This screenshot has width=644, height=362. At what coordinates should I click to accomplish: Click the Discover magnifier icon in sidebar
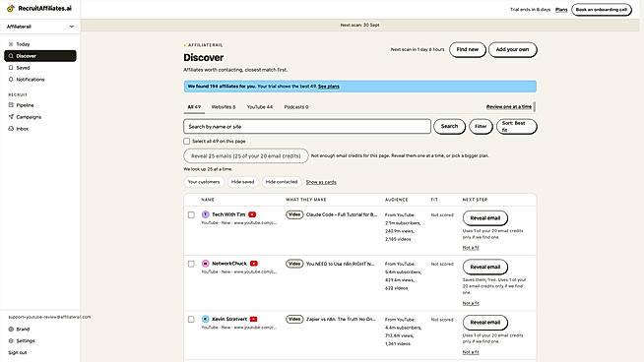tap(11, 56)
